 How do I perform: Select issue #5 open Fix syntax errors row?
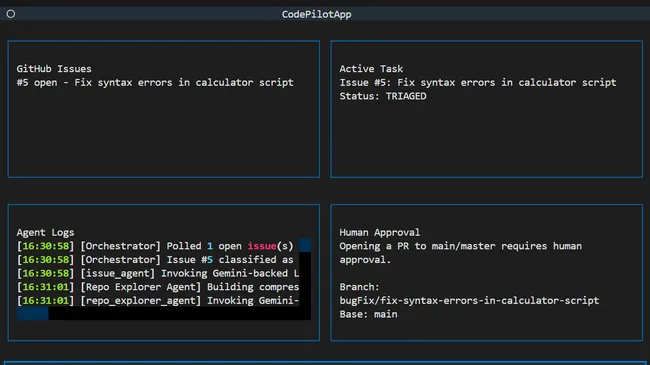(x=155, y=83)
